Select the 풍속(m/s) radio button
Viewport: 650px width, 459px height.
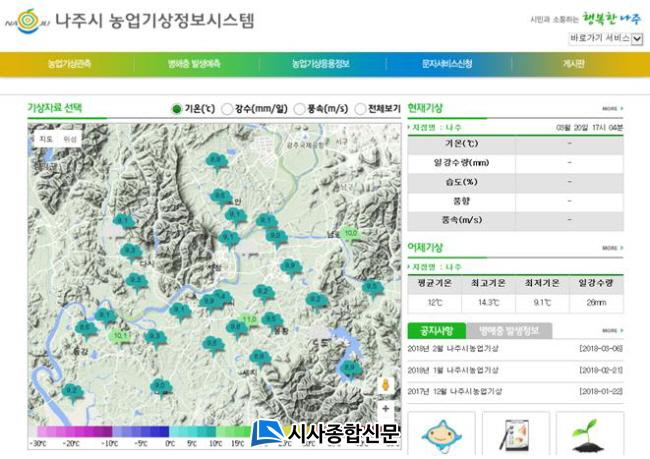pos(299,108)
